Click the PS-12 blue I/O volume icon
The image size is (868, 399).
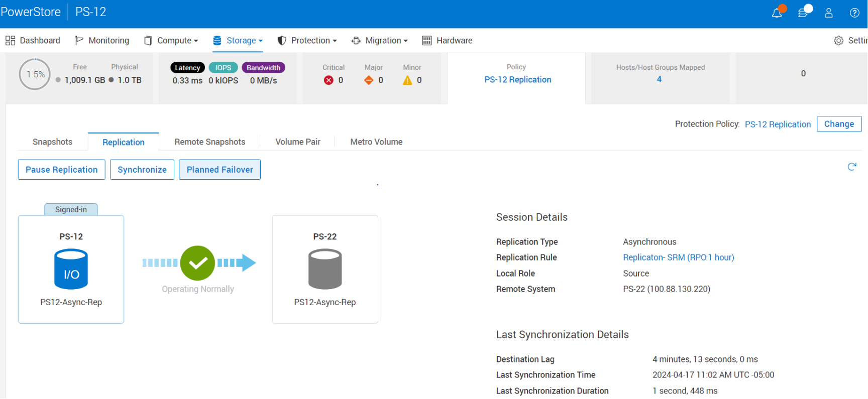pyautogui.click(x=71, y=270)
